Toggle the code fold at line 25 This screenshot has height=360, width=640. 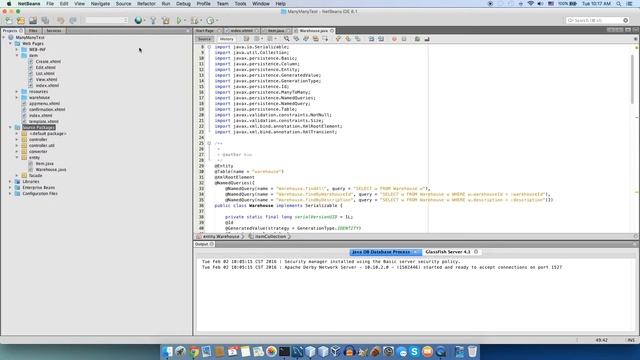click(209, 143)
